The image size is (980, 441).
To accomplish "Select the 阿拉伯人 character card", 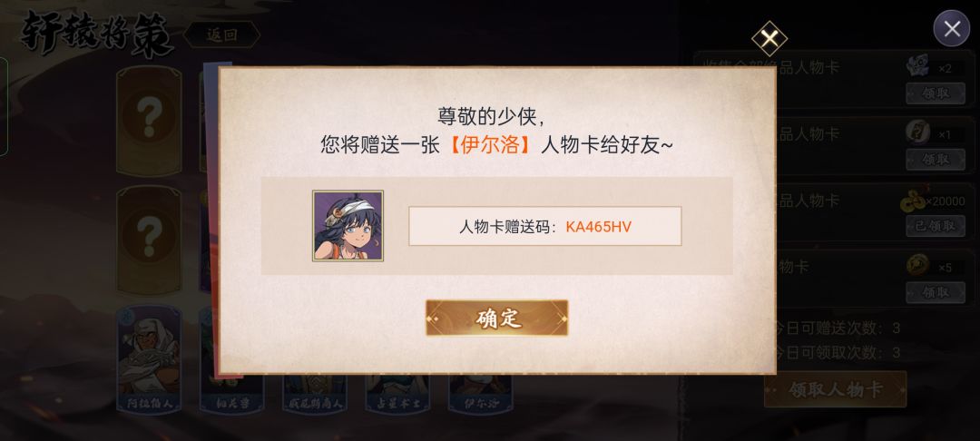I will [149, 359].
